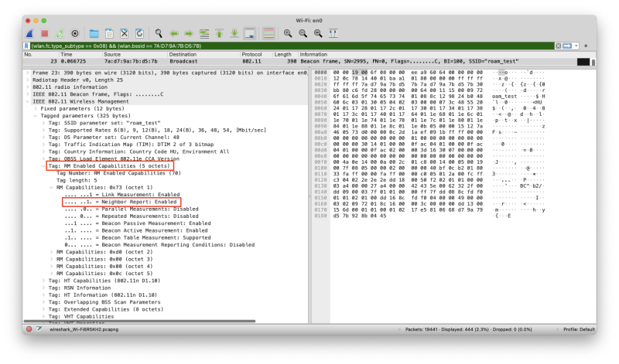Toggle packet list colorization

(x=268, y=33)
